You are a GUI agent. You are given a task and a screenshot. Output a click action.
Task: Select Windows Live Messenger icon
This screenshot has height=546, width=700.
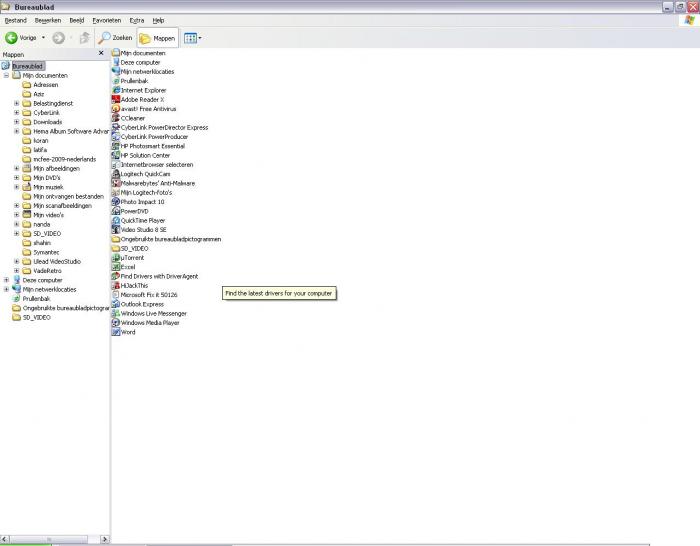tap(116, 314)
